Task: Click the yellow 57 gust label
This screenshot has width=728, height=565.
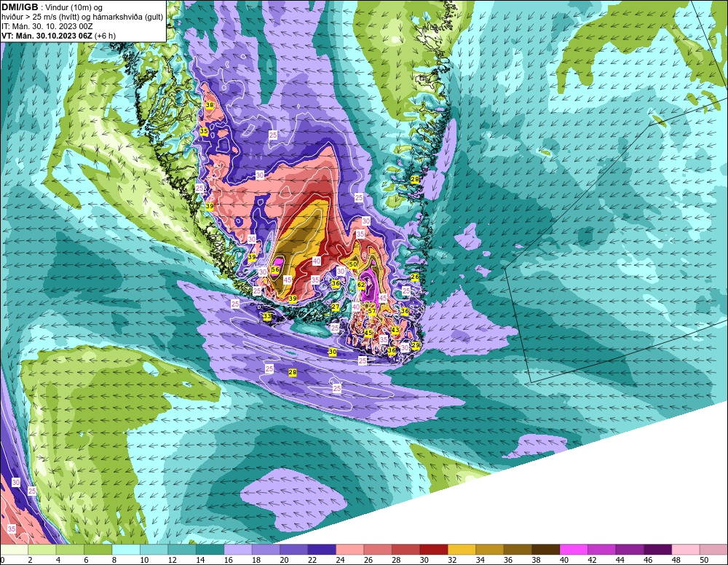Action: 372,311
